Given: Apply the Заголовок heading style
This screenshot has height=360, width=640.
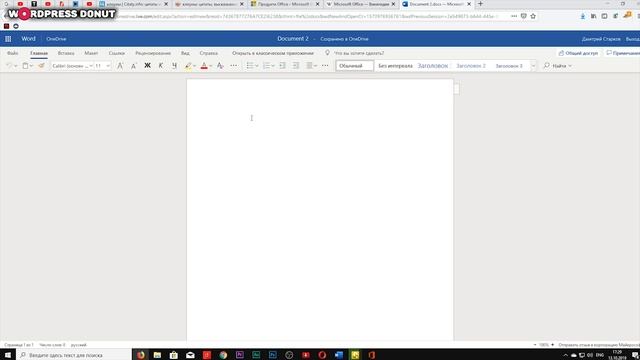Looking at the screenshot, I should click(x=433, y=66).
